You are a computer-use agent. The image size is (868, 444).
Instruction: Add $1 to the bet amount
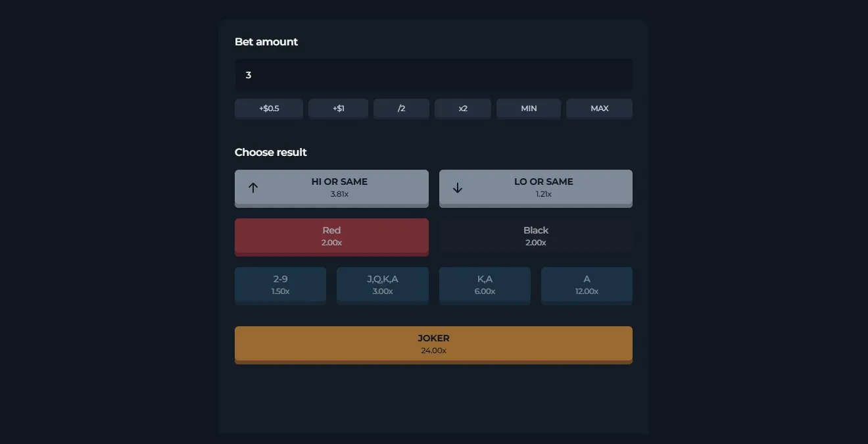(x=338, y=108)
